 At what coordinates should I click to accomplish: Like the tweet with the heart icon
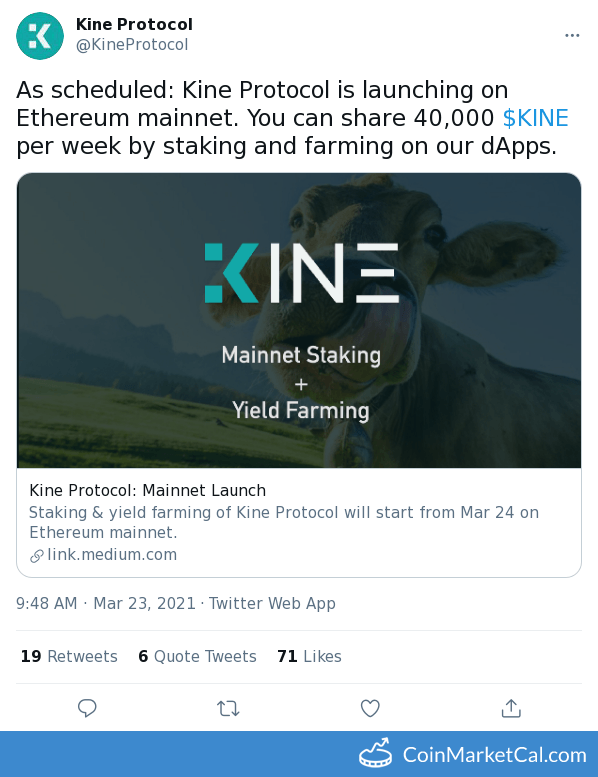pyautogui.click(x=370, y=708)
